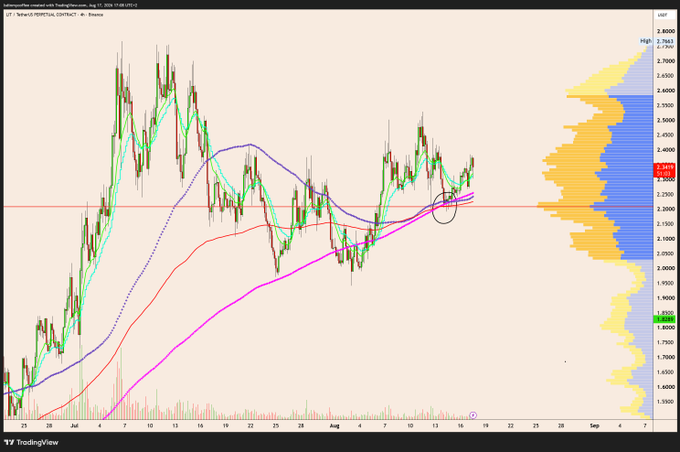Click the 2.0000 price scale label
Viewport: 680px width, 452px height.
(665, 269)
